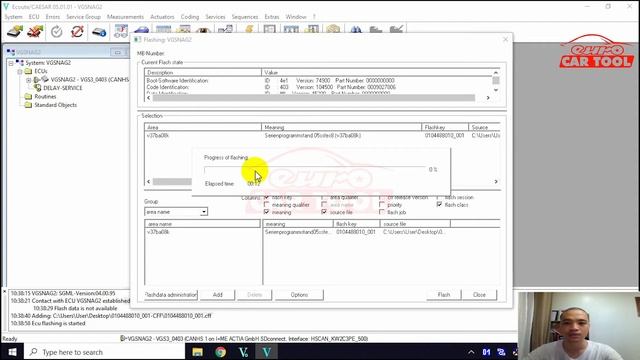The height and width of the screenshot is (360, 640).
Task: Toggle the 'flash class' column checkbox
Action: 439,204
